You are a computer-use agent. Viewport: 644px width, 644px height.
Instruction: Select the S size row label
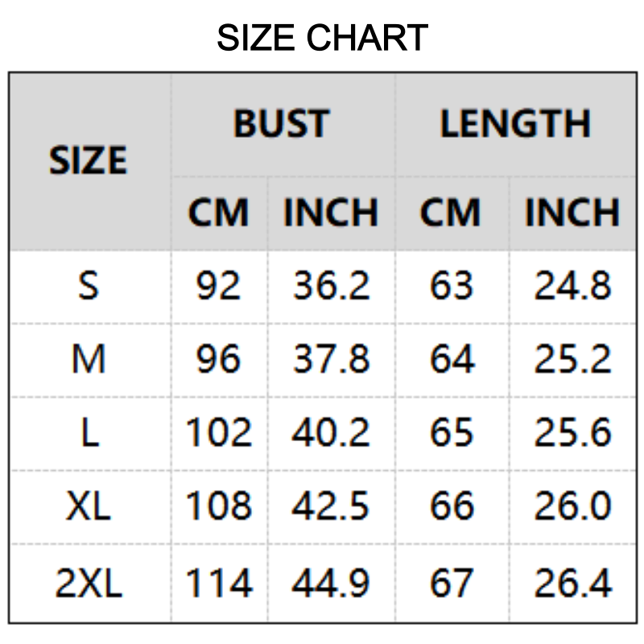(89, 286)
